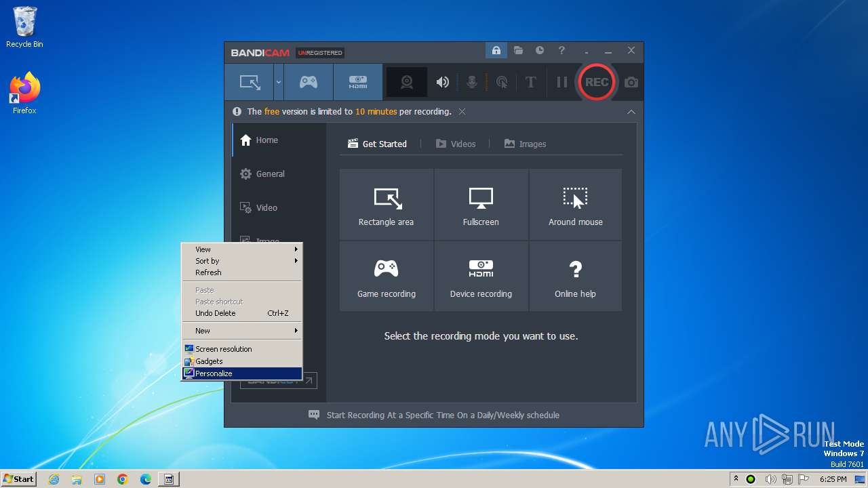Start recording with the REC button
This screenshot has height=488, width=868.
(x=597, y=82)
